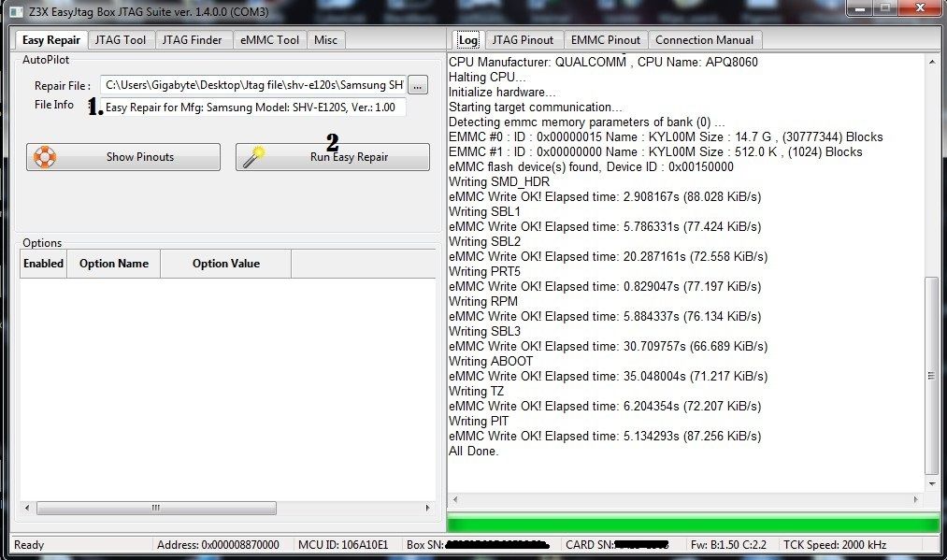Click the lifebuoy icon on Show Pinouts
The height and width of the screenshot is (560, 947).
44,157
